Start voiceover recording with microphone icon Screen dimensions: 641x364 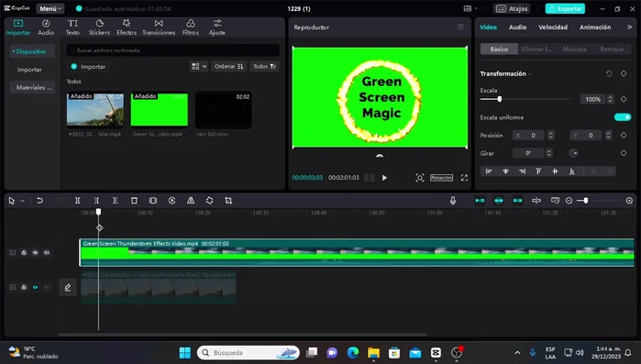(x=453, y=201)
